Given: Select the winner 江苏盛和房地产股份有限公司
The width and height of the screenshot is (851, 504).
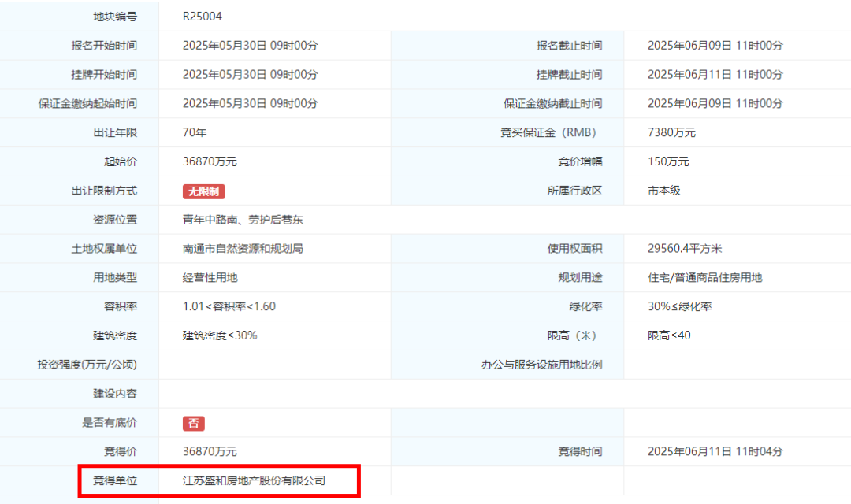Looking at the screenshot, I should tap(254, 480).
